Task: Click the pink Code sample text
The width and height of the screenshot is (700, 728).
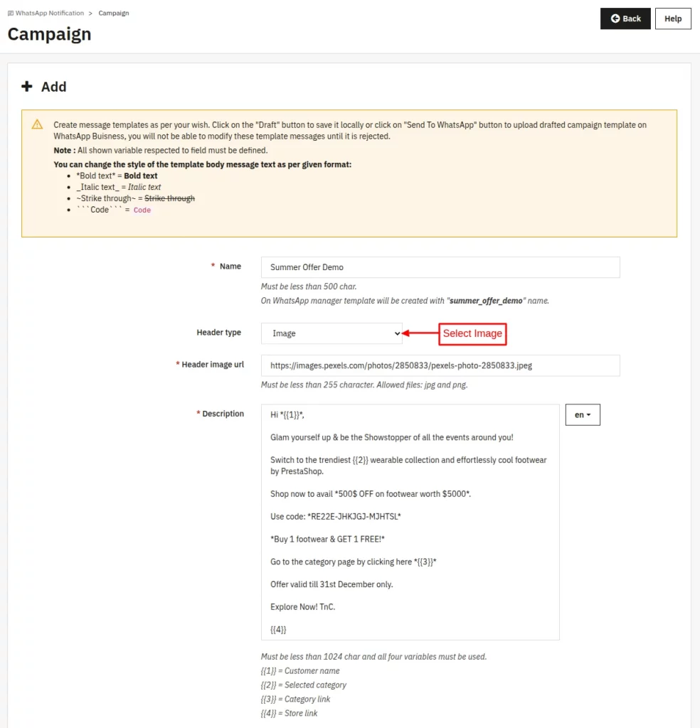Action: pyautogui.click(x=142, y=210)
